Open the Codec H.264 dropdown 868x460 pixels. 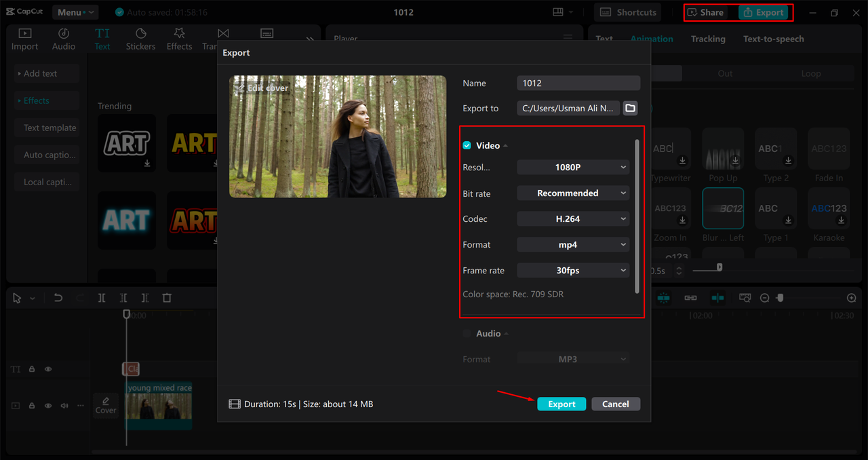[573, 219]
